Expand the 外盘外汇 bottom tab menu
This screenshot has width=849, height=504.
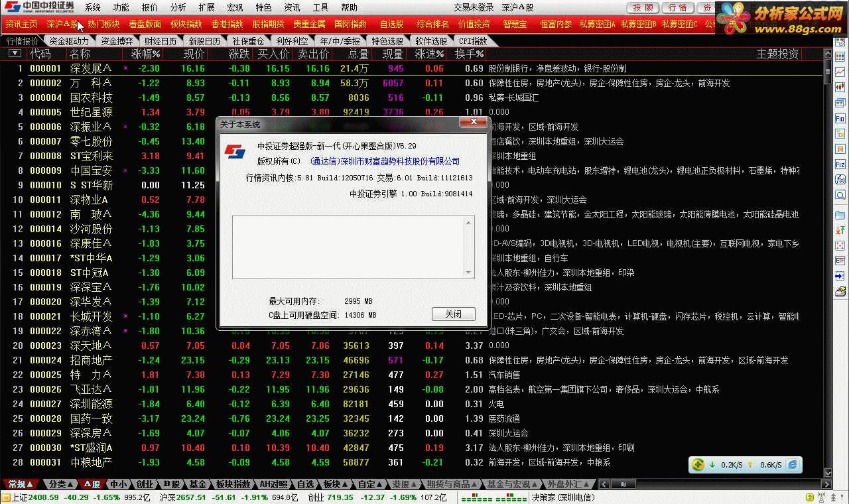click(x=567, y=485)
